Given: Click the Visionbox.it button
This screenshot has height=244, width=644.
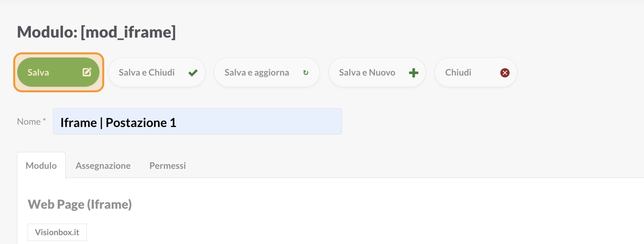Looking at the screenshot, I should coord(57,232).
